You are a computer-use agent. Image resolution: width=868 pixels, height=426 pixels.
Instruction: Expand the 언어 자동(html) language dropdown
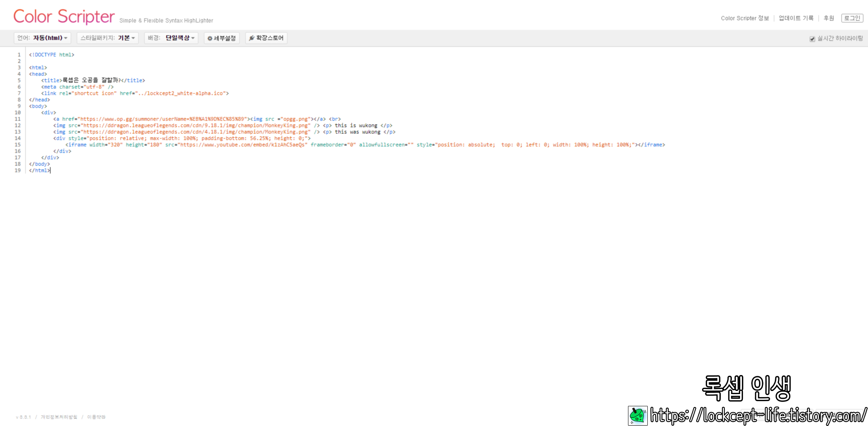tap(42, 38)
